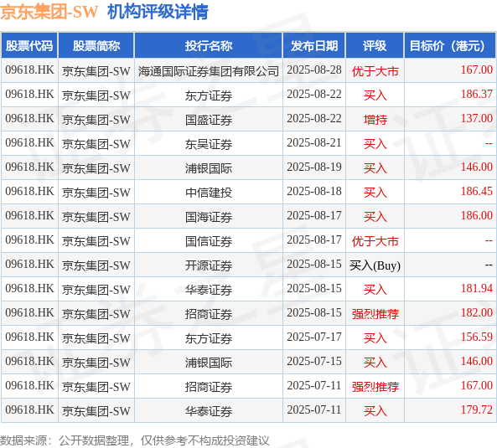The height and width of the screenshot is (448, 497).
Task: Click the 中信建投 cell
Action: pyautogui.click(x=209, y=193)
